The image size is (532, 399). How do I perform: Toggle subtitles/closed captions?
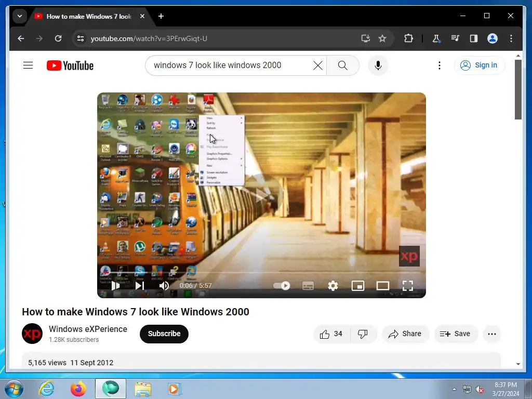[308, 286]
